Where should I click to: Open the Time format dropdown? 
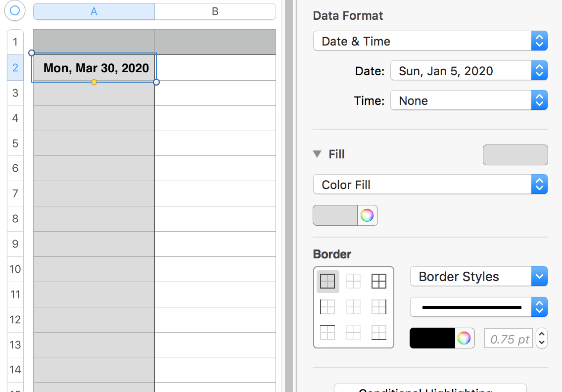coord(468,101)
